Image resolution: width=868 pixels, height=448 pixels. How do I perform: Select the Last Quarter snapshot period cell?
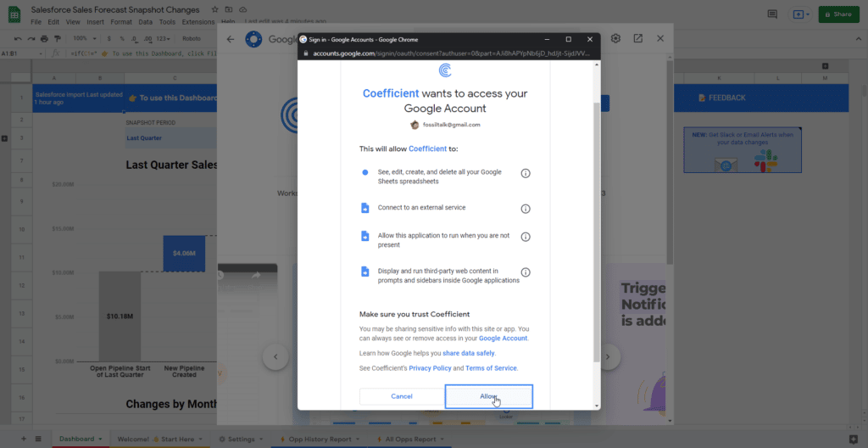(x=171, y=138)
